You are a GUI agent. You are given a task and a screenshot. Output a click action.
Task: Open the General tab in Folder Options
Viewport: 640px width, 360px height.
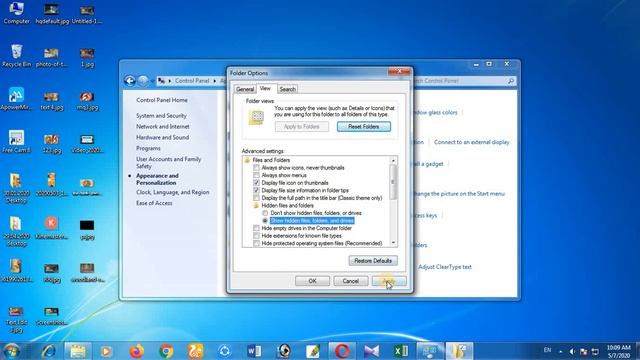[245, 89]
